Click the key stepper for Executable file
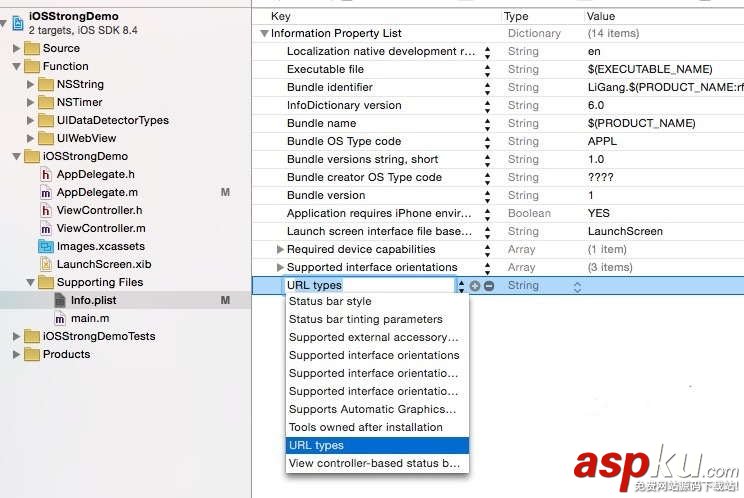Viewport: 744px width, 498px height. point(487,70)
